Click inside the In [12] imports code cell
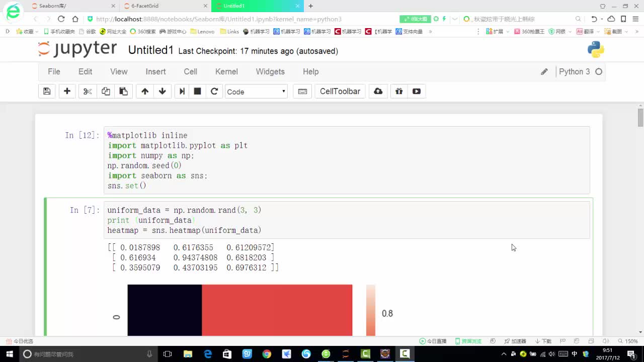The width and height of the screenshot is (644, 362). tap(347, 160)
